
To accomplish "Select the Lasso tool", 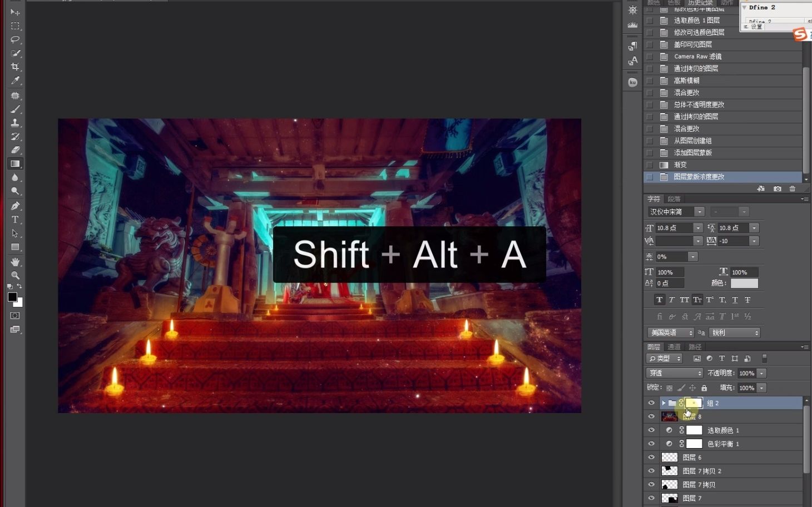I will tap(15, 39).
